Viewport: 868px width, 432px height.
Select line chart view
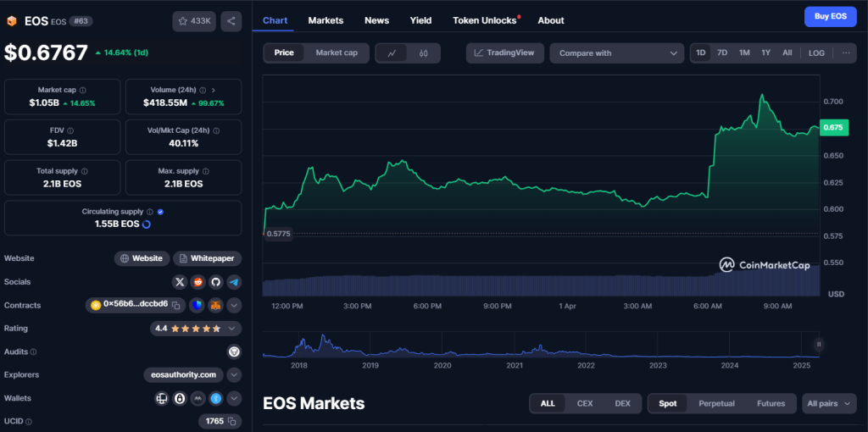(392, 53)
